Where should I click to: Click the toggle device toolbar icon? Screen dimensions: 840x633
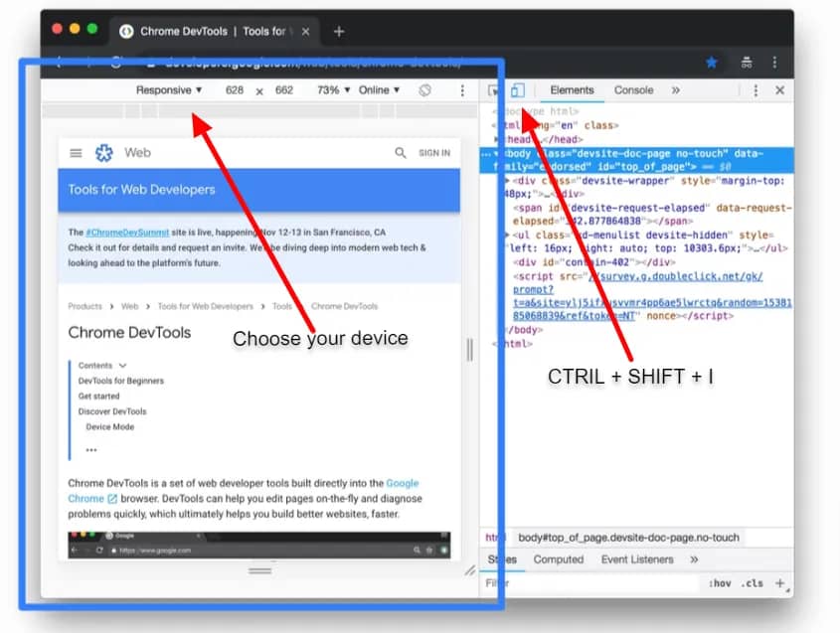517,90
